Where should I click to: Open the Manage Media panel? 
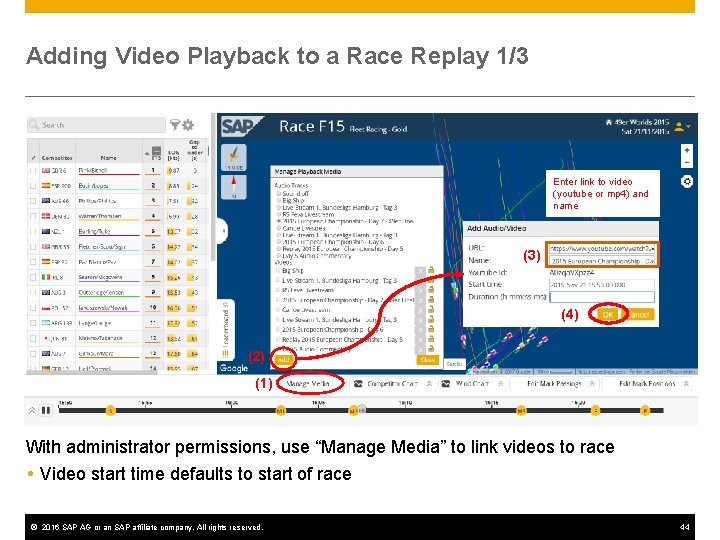(x=307, y=383)
